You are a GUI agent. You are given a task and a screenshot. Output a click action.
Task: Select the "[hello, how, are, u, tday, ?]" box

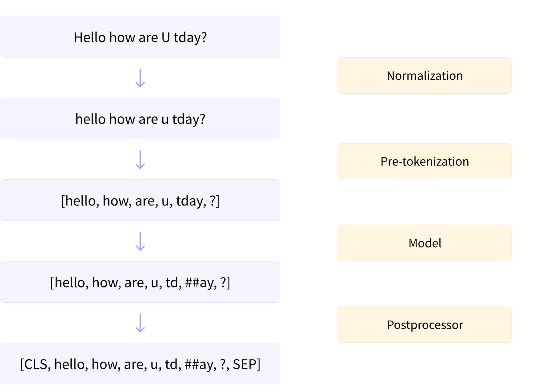pos(140,200)
